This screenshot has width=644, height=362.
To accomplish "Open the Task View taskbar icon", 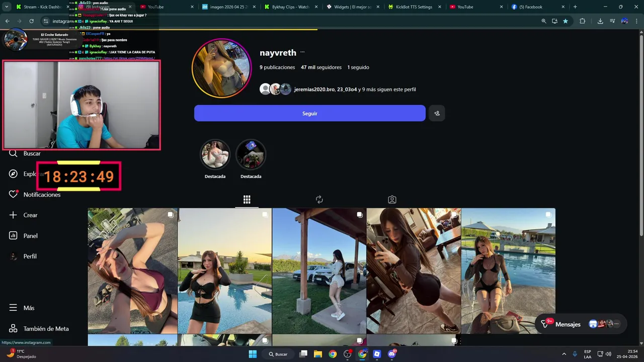I will [303, 354].
